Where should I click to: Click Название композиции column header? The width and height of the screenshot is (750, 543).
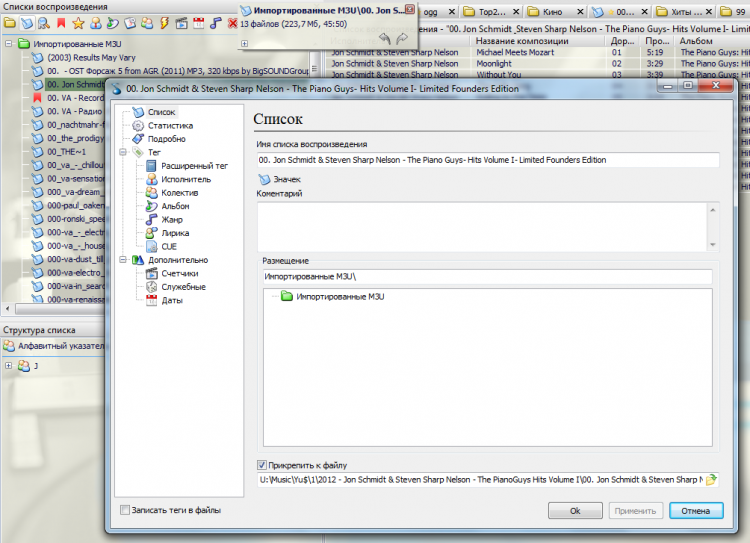[522, 41]
